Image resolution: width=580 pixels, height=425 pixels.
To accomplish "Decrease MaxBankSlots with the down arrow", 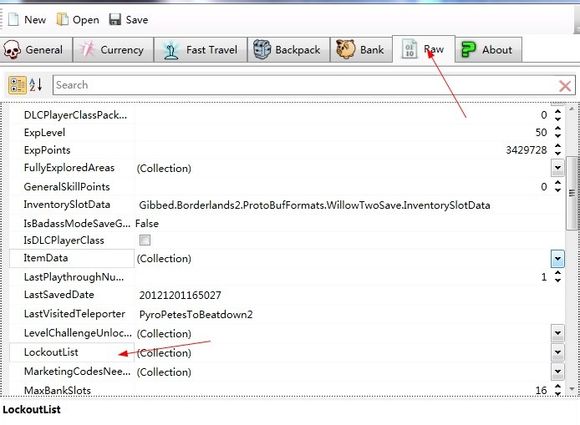I will point(557,394).
